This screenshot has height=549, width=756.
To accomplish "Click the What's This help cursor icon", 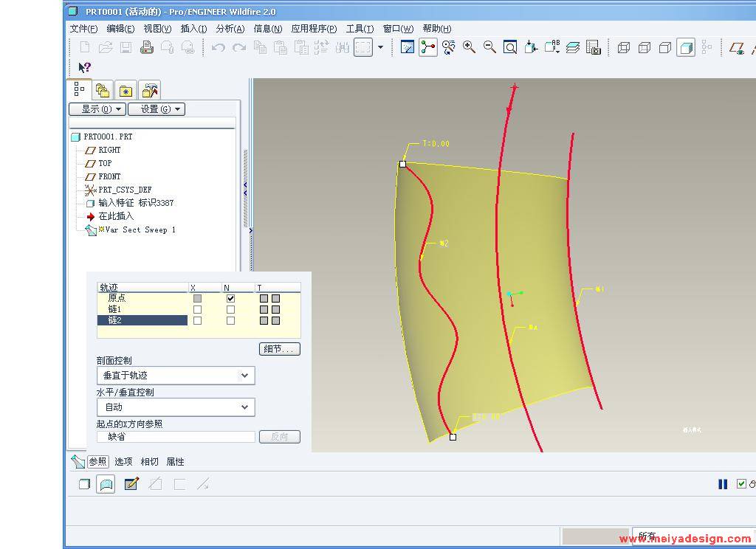I will [x=85, y=67].
